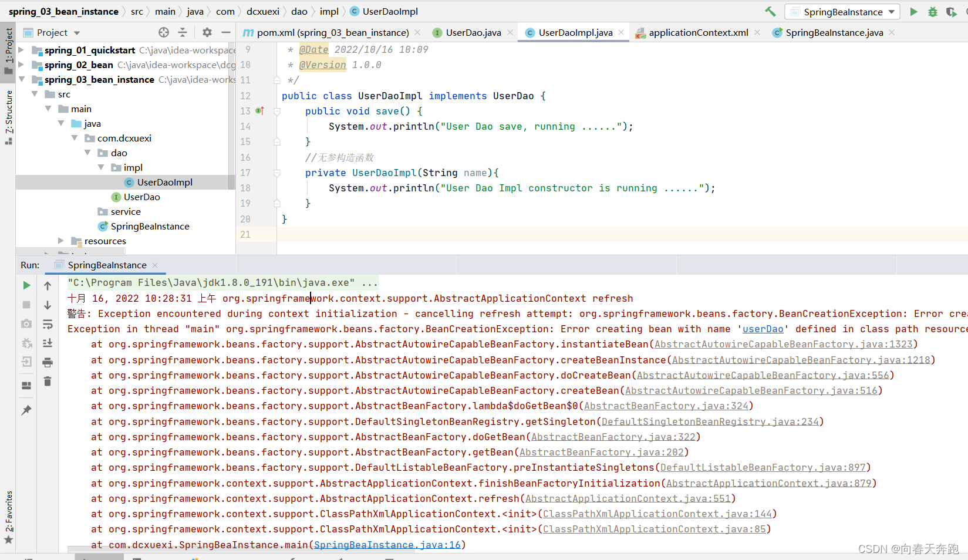Expand the spring_02_bean module
This screenshot has height=560, width=968.
pos(22,65)
